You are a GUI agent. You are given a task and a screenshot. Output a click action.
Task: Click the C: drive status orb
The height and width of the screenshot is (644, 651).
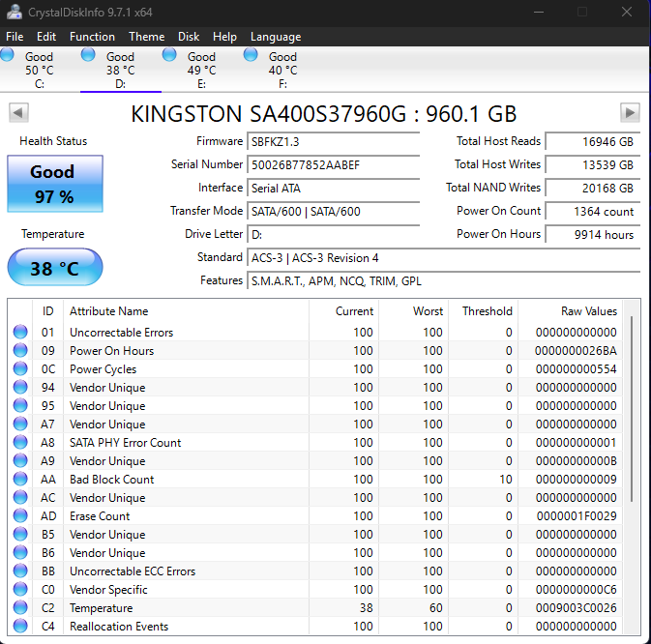[7, 54]
